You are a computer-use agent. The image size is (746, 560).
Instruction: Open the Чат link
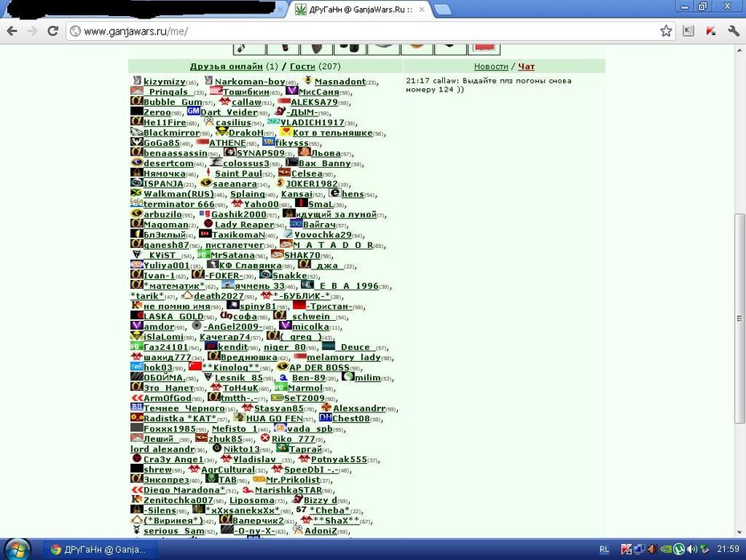tap(526, 66)
